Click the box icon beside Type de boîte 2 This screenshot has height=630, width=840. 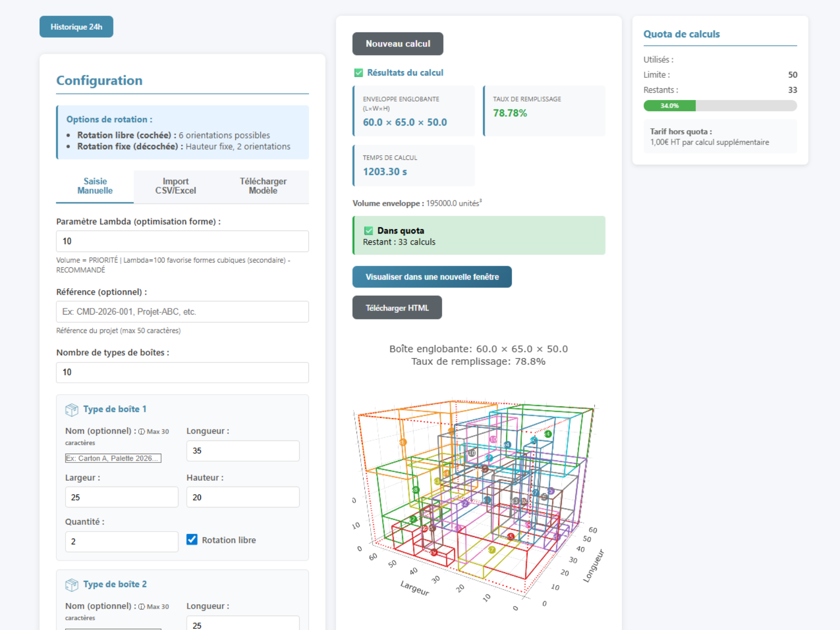(x=71, y=584)
